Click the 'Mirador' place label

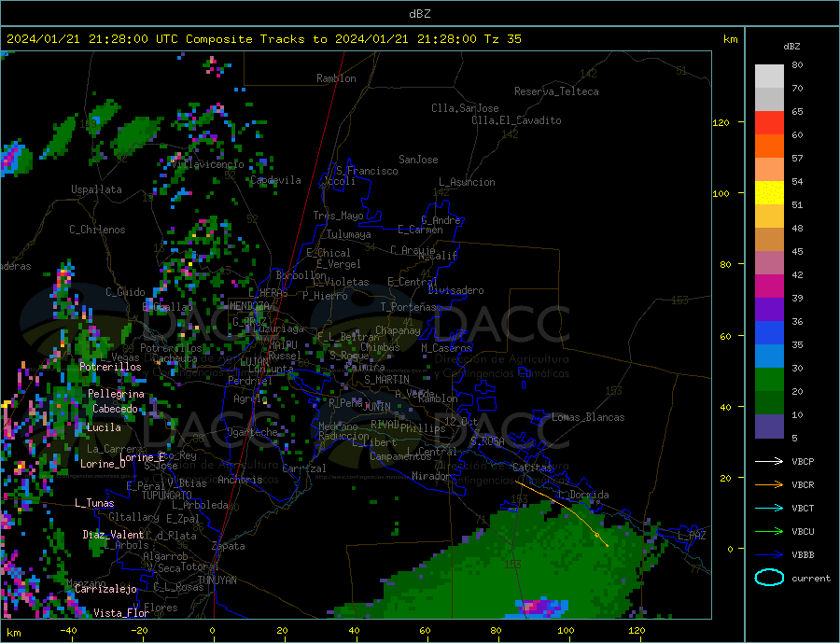coord(431,475)
